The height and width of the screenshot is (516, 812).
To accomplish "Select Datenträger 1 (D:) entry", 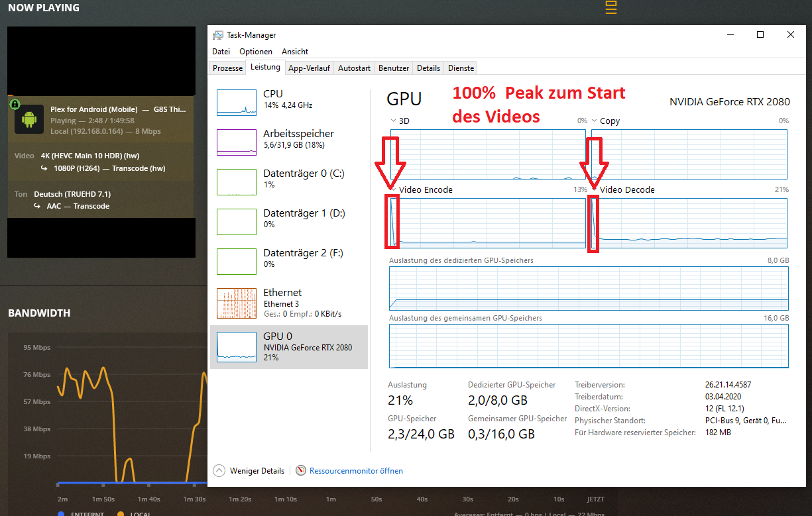I will 289,222.
